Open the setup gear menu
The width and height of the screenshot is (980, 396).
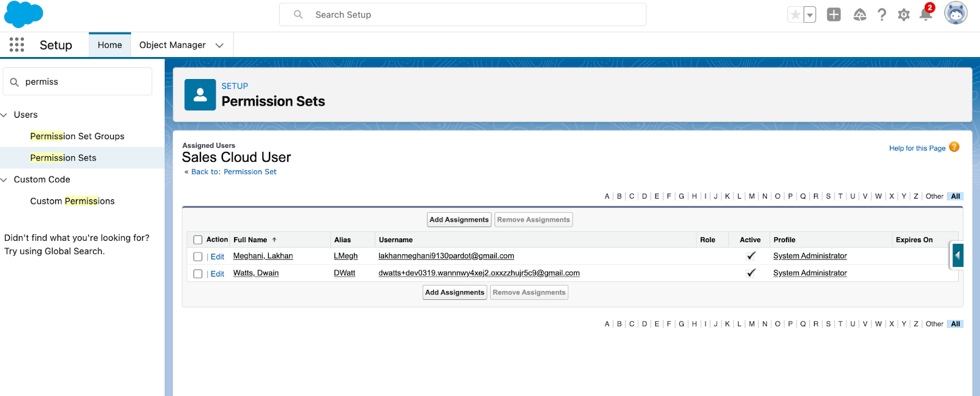[x=904, y=15]
